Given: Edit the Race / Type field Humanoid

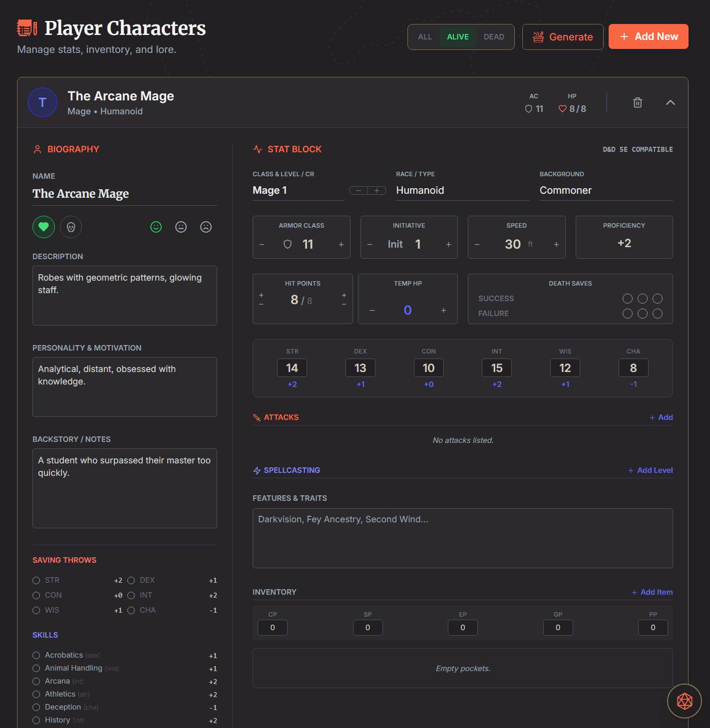Looking at the screenshot, I should click(463, 190).
